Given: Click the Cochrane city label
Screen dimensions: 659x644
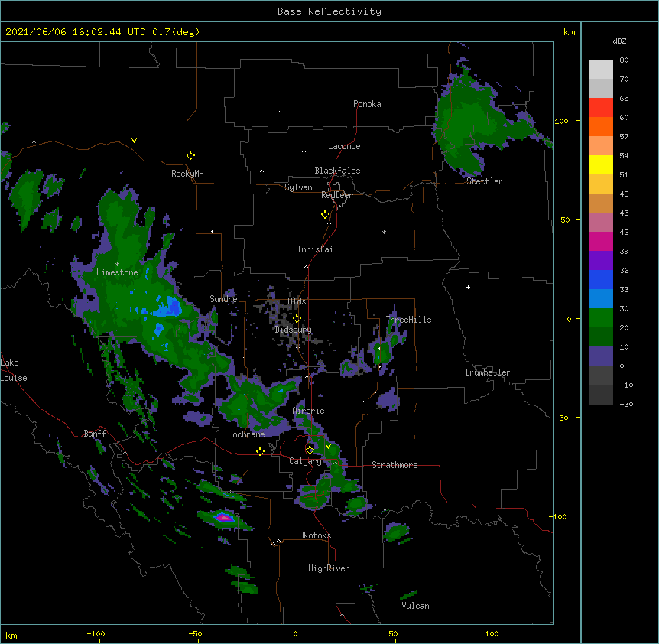Looking at the screenshot, I should pos(246,434).
